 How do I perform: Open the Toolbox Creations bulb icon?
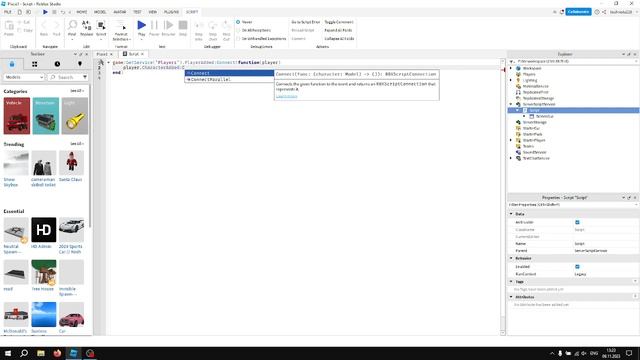pyautogui.click(x=80, y=64)
